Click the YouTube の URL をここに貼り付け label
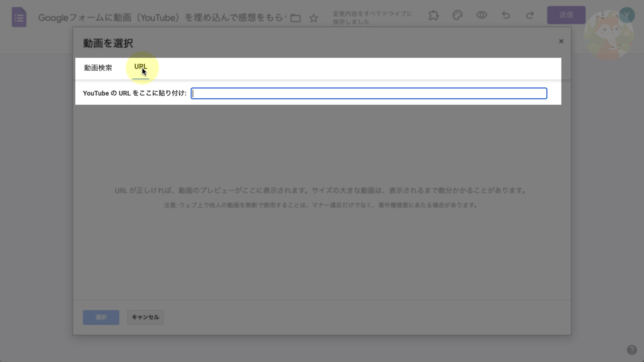 [x=135, y=93]
